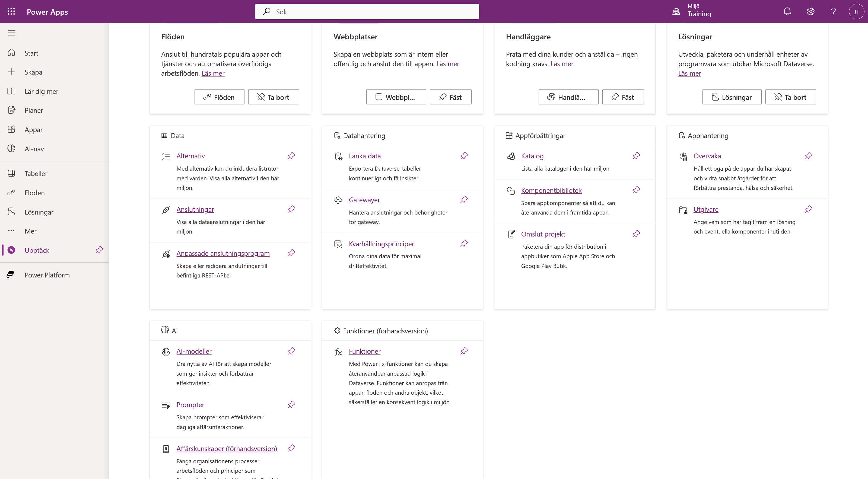
Task: Click Ta bort on Flöden card
Action: (274, 97)
